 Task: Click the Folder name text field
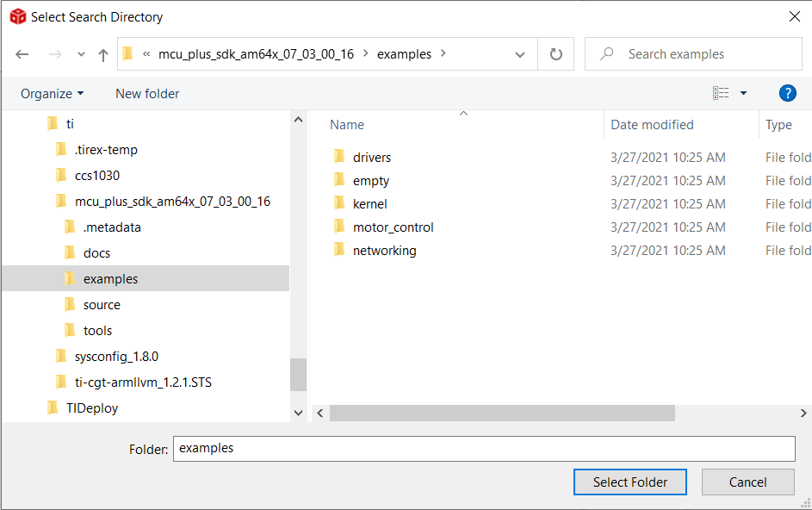(483, 449)
